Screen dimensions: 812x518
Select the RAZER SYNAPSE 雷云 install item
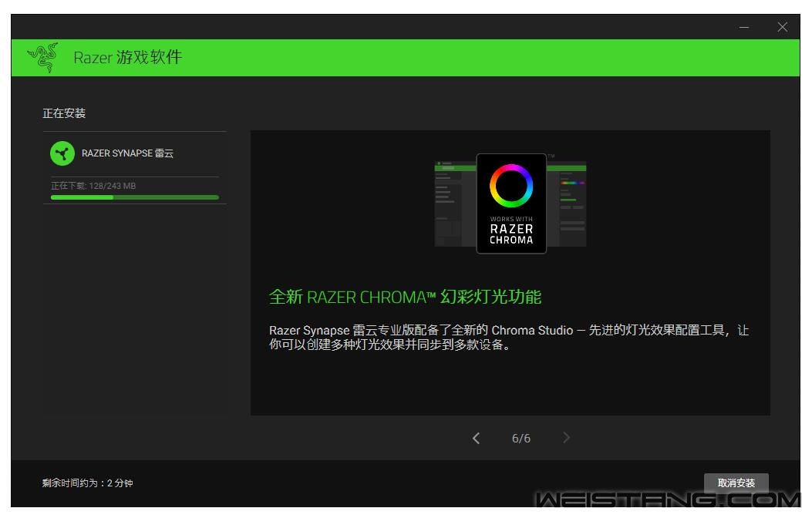[x=128, y=153]
